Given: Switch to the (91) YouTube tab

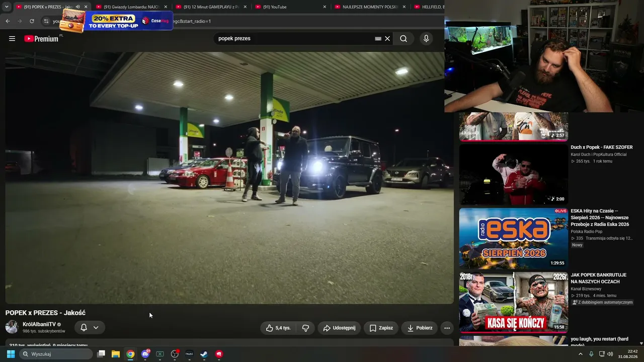Looking at the screenshot, I should click(291, 7).
